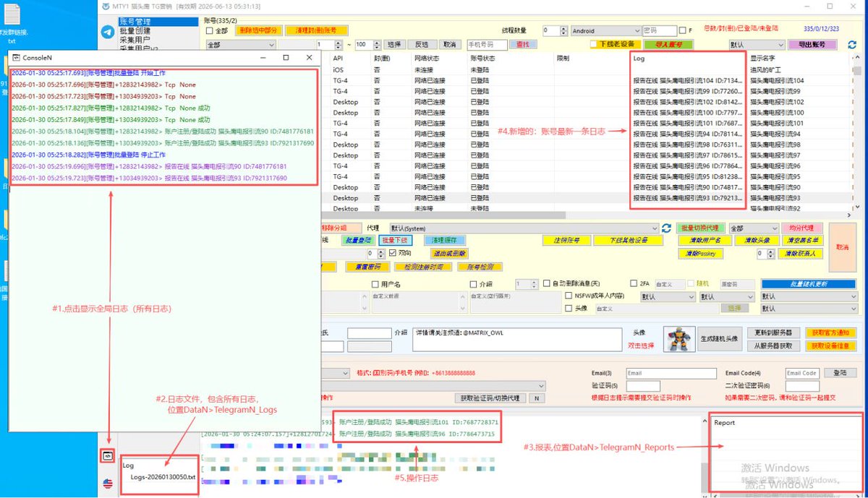Click the console log toggle icon
This screenshot has width=868, height=498.
pyautogui.click(x=108, y=456)
